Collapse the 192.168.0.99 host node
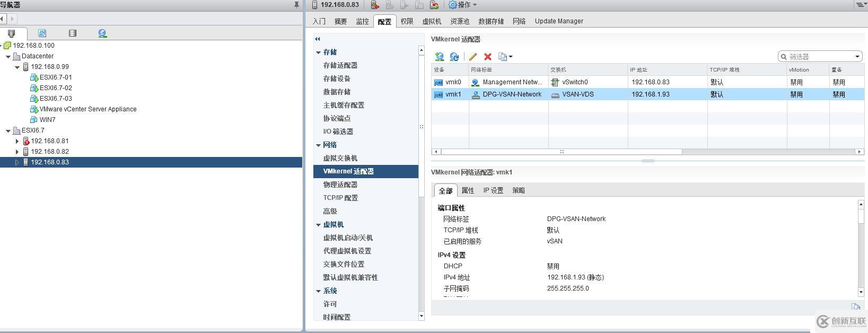868x333 pixels. click(x=17, y=67)
